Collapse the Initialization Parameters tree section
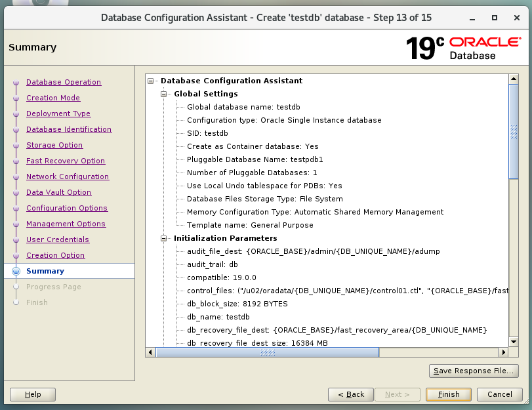532x410 pixels. click(x=164, y=239)
